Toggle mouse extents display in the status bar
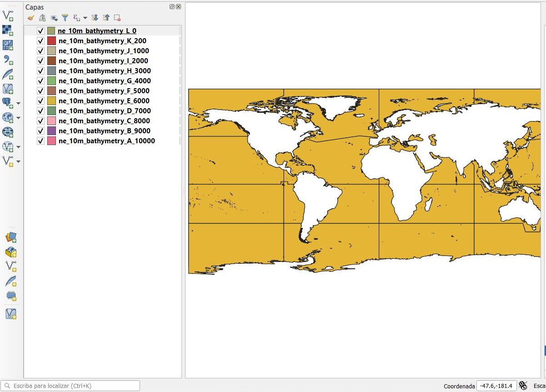This screenshot has height=392, width=546. pyautogui.click(x=523, y=386)
